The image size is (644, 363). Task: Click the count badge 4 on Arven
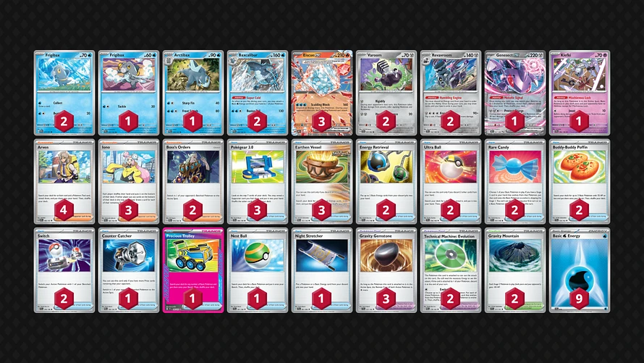[x=64, y=210]
